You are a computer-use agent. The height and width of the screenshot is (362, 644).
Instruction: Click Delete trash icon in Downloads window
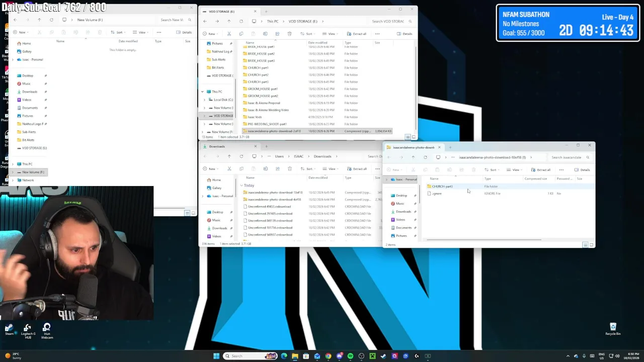[x=289, y=168]
